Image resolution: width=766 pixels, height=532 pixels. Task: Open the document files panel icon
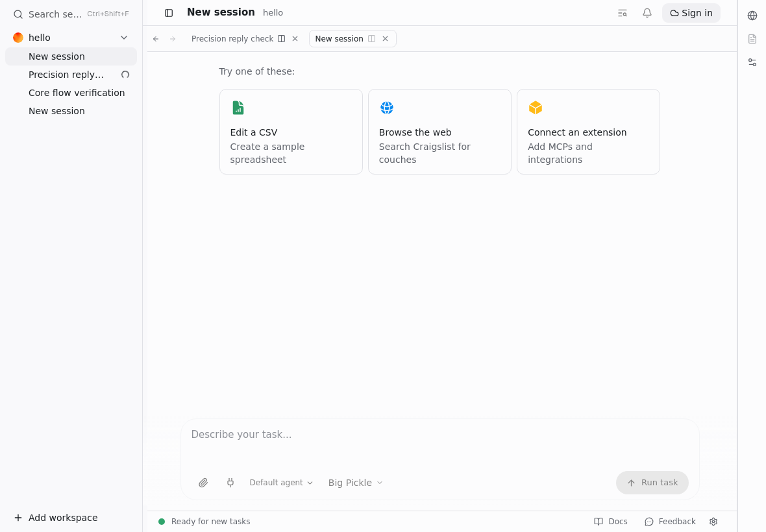pos(752,39)
